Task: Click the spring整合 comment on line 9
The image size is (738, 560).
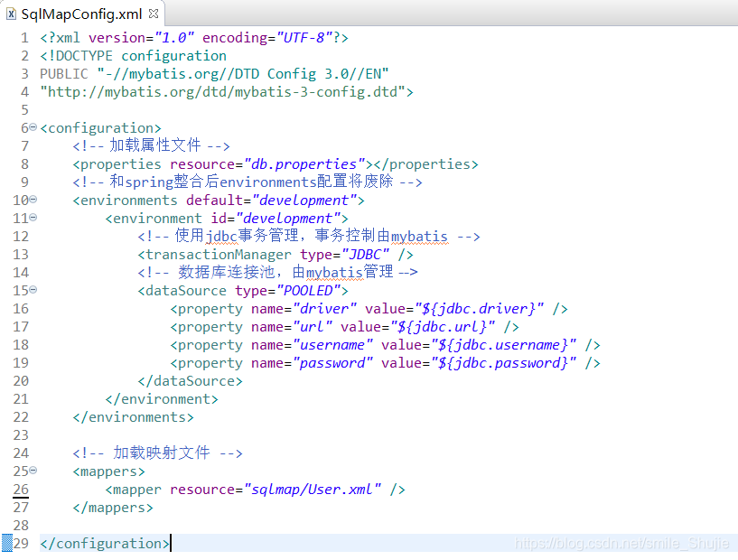Action: [x=248, y=182]
